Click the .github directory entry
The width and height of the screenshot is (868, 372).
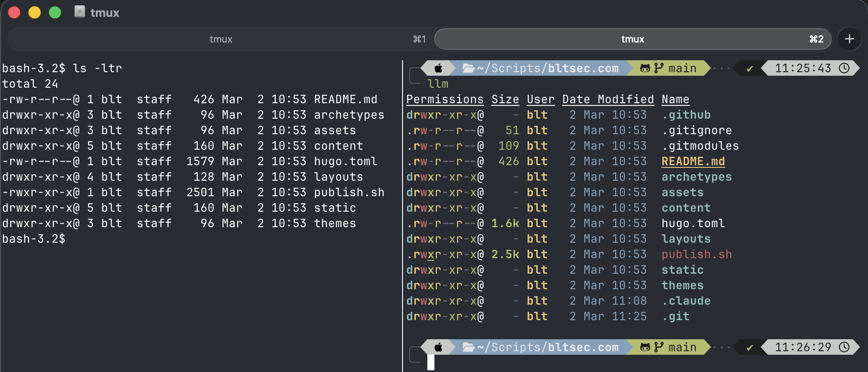point(686,115)
